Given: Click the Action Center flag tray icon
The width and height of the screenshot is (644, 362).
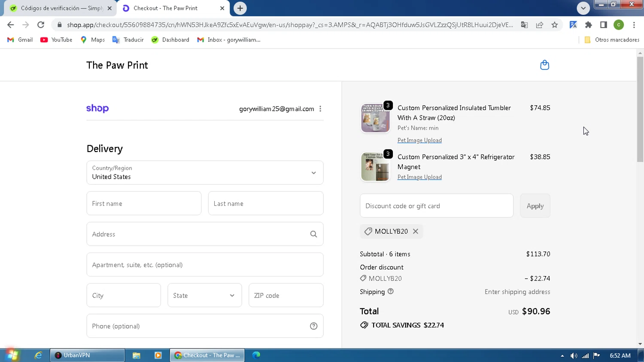Looking at the screenshot, I should [596, 356].
